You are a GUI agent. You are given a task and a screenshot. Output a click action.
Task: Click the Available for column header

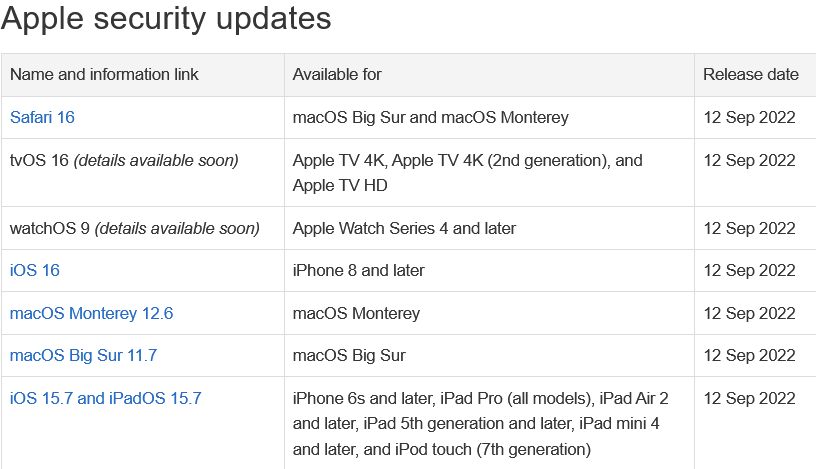337,74
